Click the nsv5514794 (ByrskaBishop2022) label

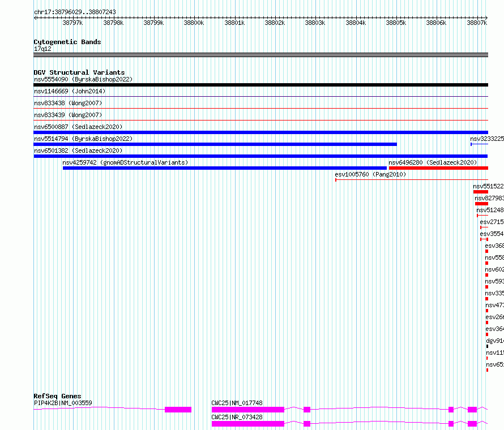tap(83, 139)
